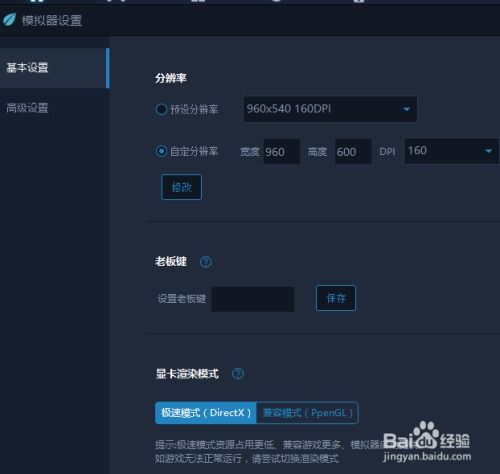Switch to 兼容模式 (OpenGL) render mode
This screenshot has width=500, height=474.
307,413
